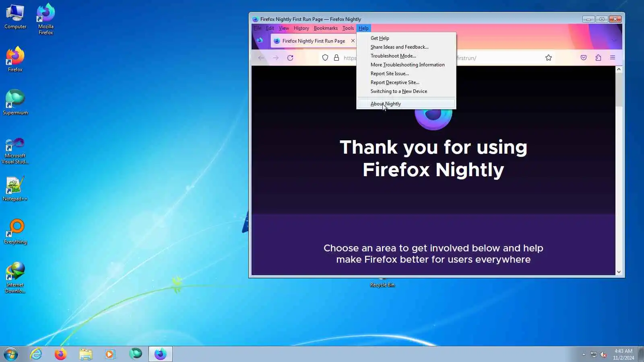The width and height of the screenshot is (644, 362).
Task: Open Windows Explorer from taskbar
Action: click(x=85, y=354)
